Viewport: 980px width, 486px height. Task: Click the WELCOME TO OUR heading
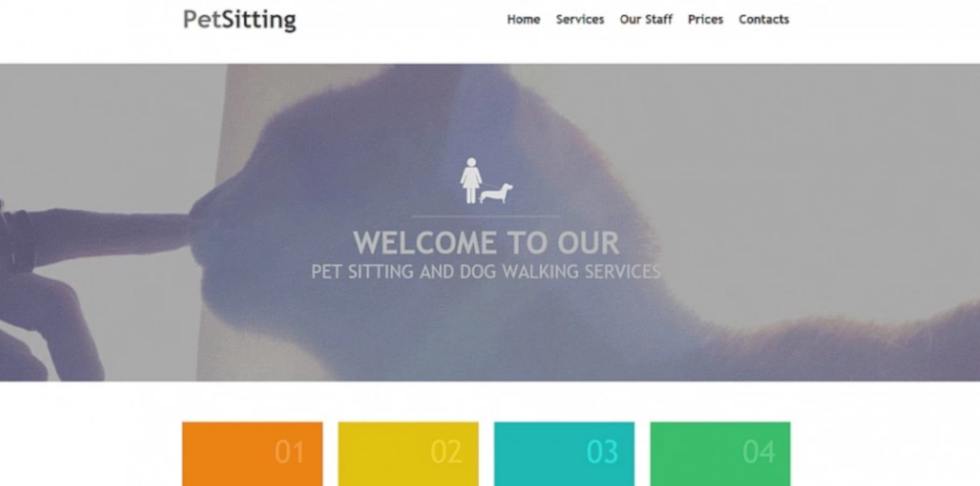[x=486, y=243]
